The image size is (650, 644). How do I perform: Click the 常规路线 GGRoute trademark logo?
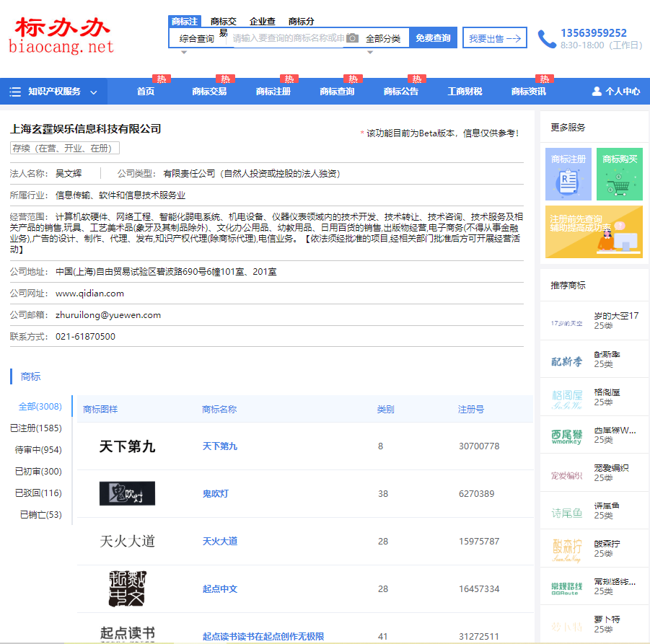pyautogui.click(x=567, y=588)
